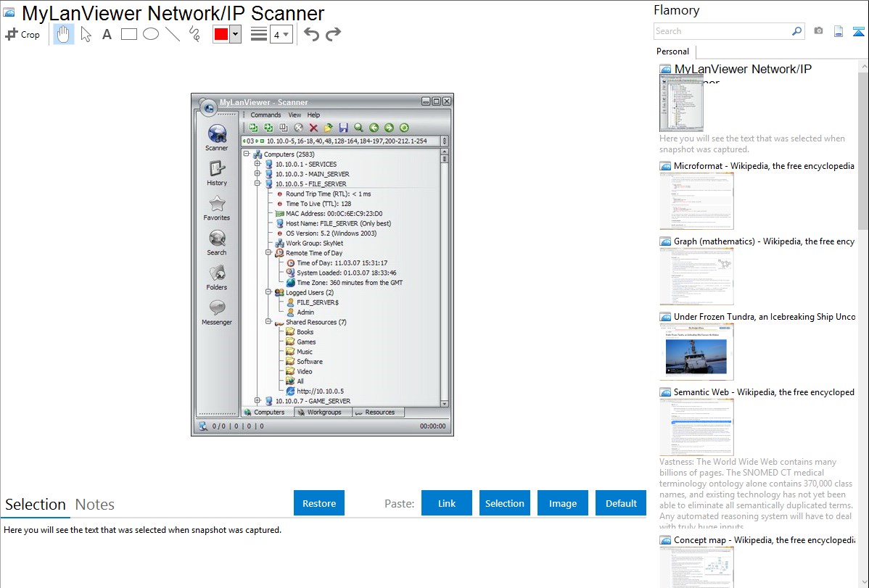Click the Paste Default button
The image size is (869, 588).
[x=621, y=503]
